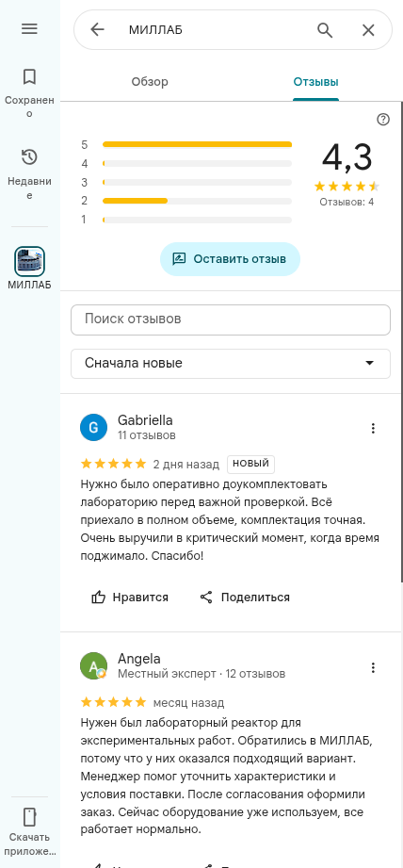Image resolution: width=403 pixels, height=868 pixels.
Task: Click the МИЛЛАБ search text field
Action: click(216, 30)
